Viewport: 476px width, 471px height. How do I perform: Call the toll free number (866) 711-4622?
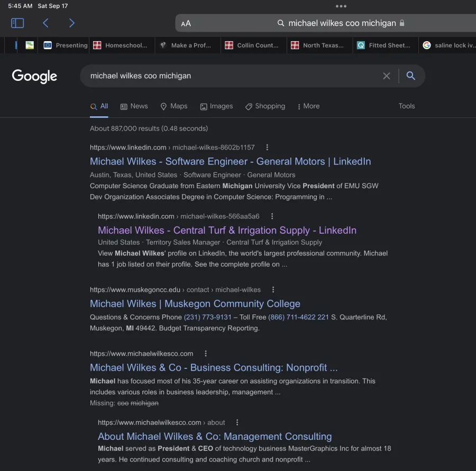298,317
